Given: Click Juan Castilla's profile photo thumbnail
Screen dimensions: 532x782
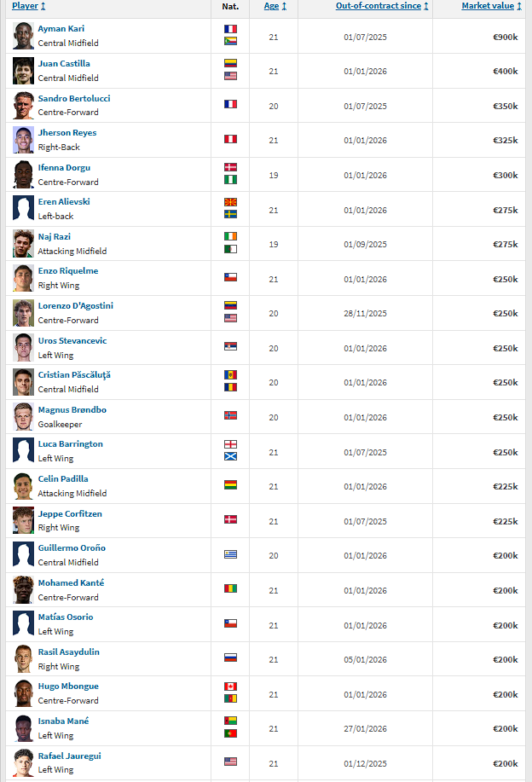Looking at the screenshot, I should pyautogui.click(x=23, y=71).
